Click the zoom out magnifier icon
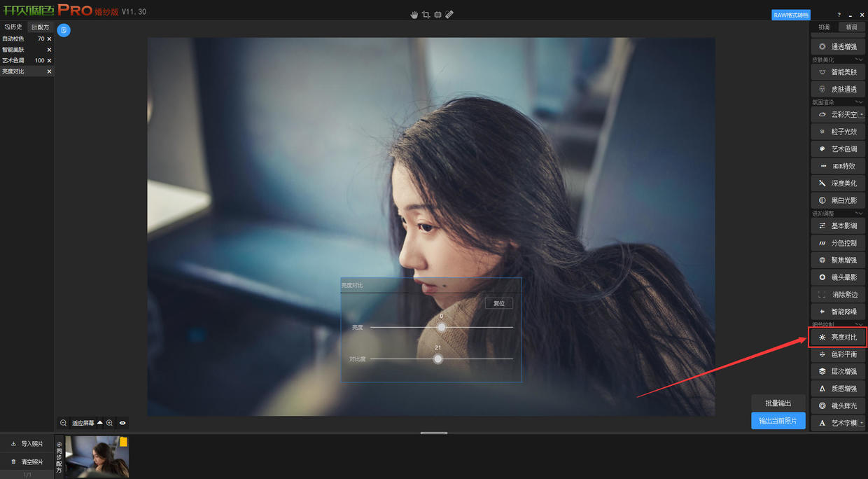 point(63,423)
